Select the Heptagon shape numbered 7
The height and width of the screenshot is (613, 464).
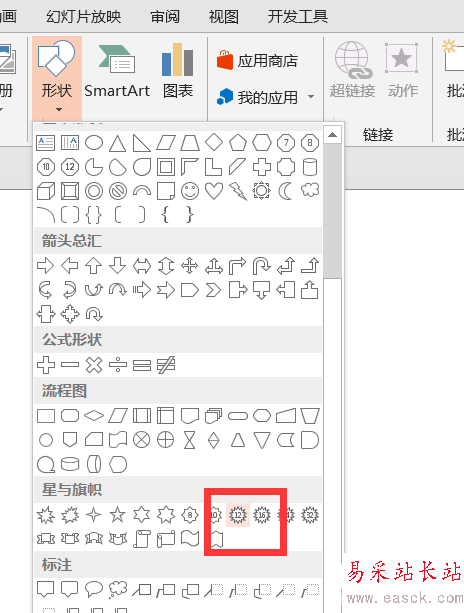click(286, 143)
